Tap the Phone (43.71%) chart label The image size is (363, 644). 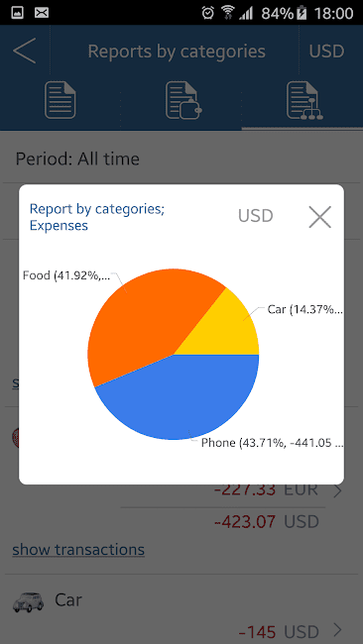point(272,443)
